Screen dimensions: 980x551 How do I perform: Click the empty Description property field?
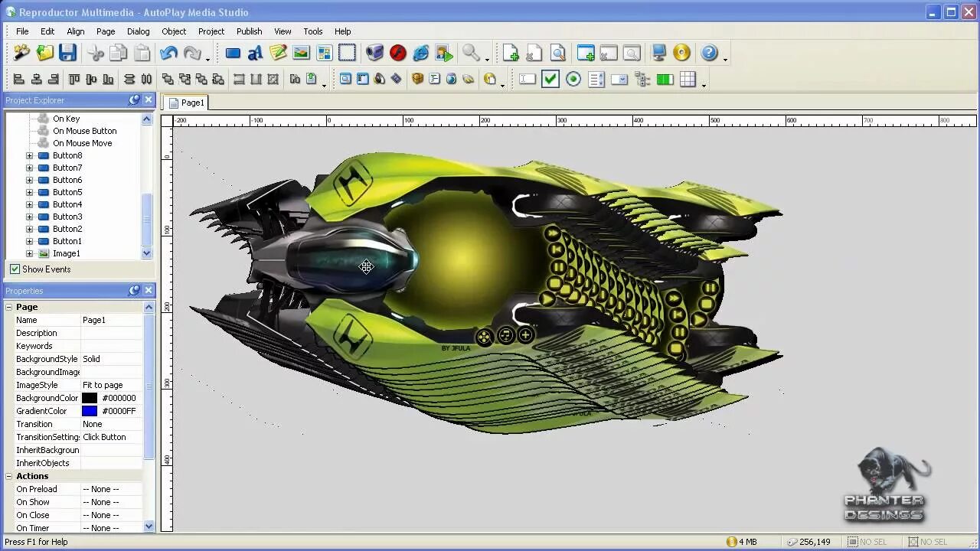111,333
